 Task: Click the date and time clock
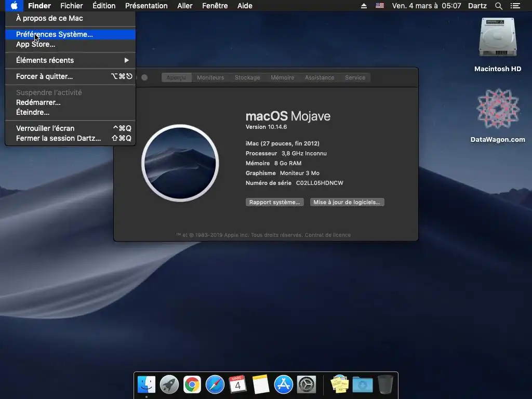click(x=427, y=6)
